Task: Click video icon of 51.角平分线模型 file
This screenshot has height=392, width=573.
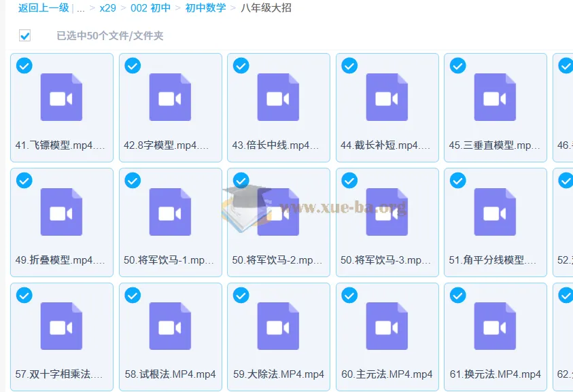Action: [x=495, y=212]
